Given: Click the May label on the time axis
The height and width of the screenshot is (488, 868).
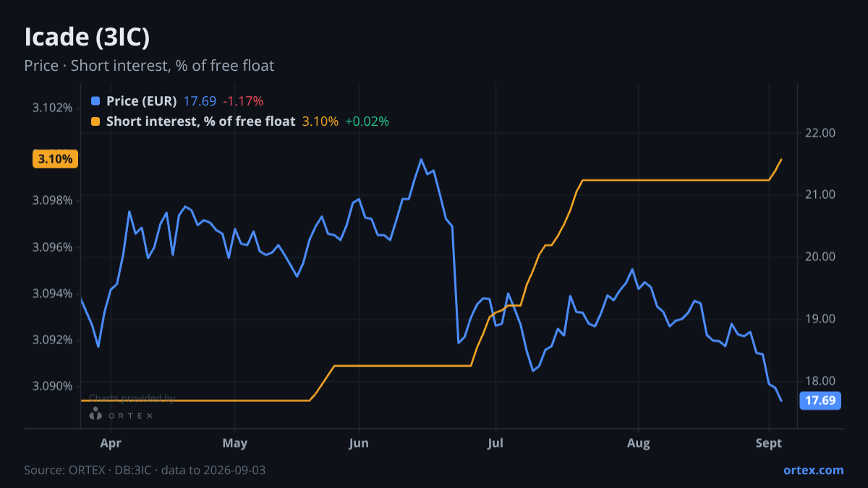Looking at the screenshot, I should coord(234,442).
